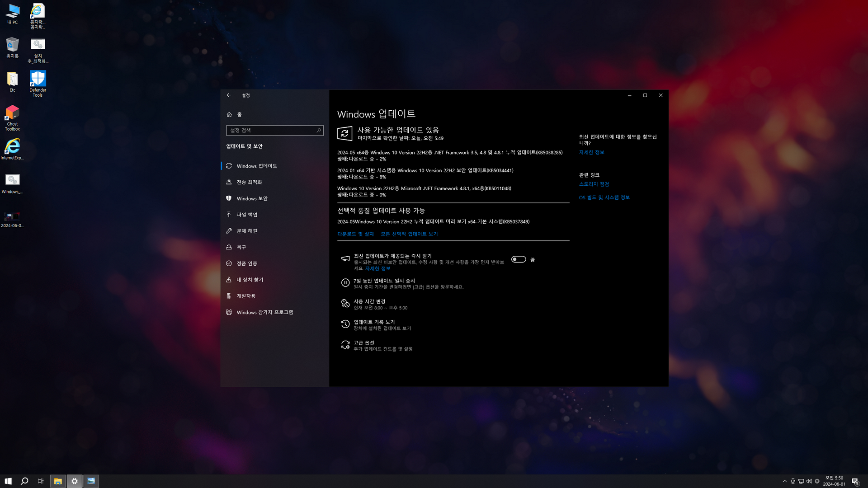Select Windows 보안 in the sidebar
Viewport: 868px width, 488px height.
point(252,198)
